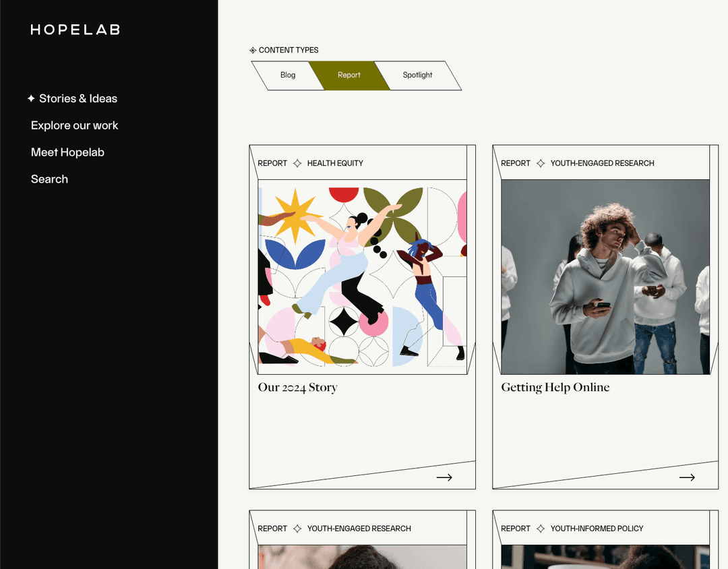Viewport: 728px width, 569px height.
Task: Click the diamond icon before Health Equity
Action: (x=297, y=163)
